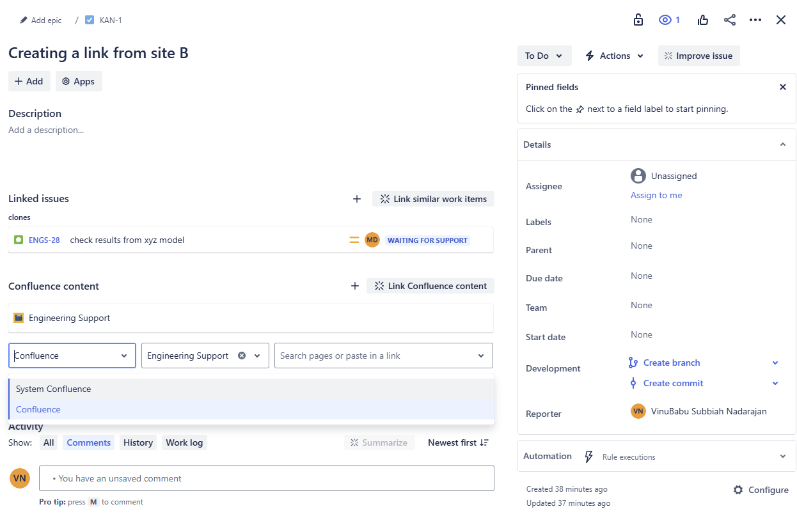
Task: Open the To Do status dropdown
Action: click(x=544, y=56)
